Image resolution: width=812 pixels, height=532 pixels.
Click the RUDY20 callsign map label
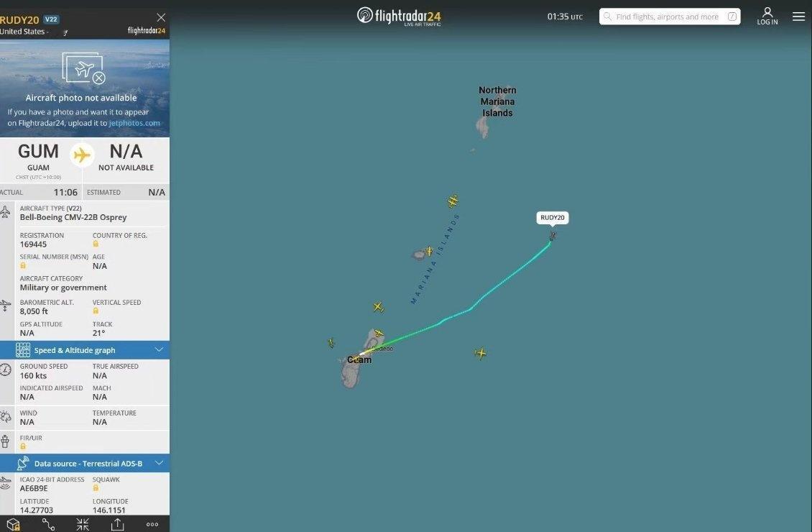[553, 218]
